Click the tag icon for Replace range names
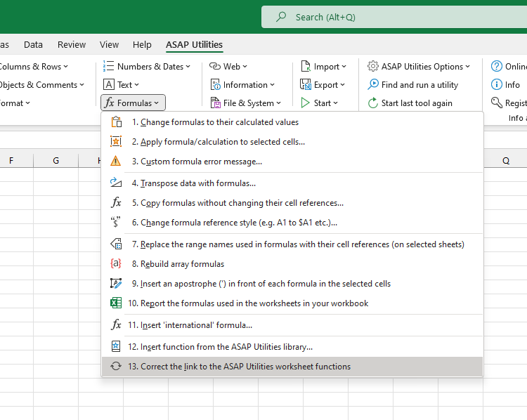 pos(116,244)
